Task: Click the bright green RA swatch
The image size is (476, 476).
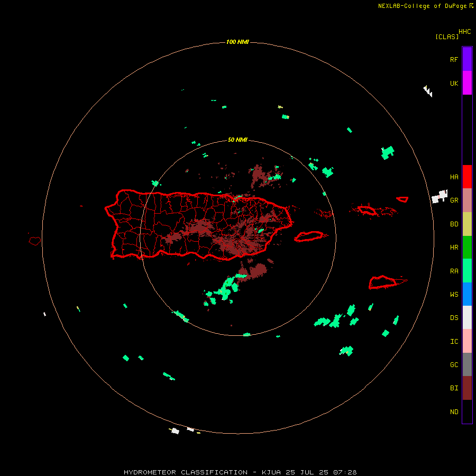Action: click(467, 271)
